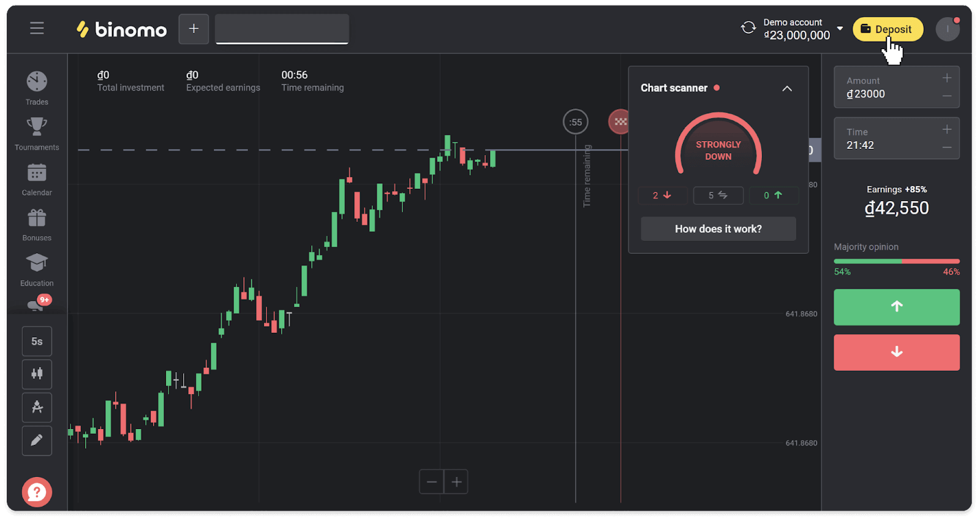Open the 5s timeframe selector
980x521 pixels.
click(x=37, y=341)
